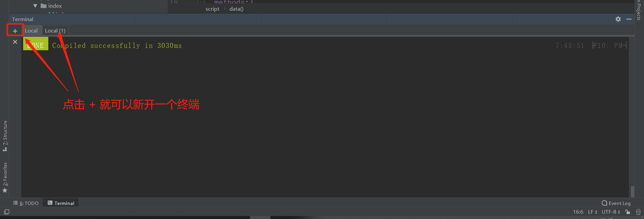Select the Local (1) terminal tab

pyautogui.click(x=55, y=30)
